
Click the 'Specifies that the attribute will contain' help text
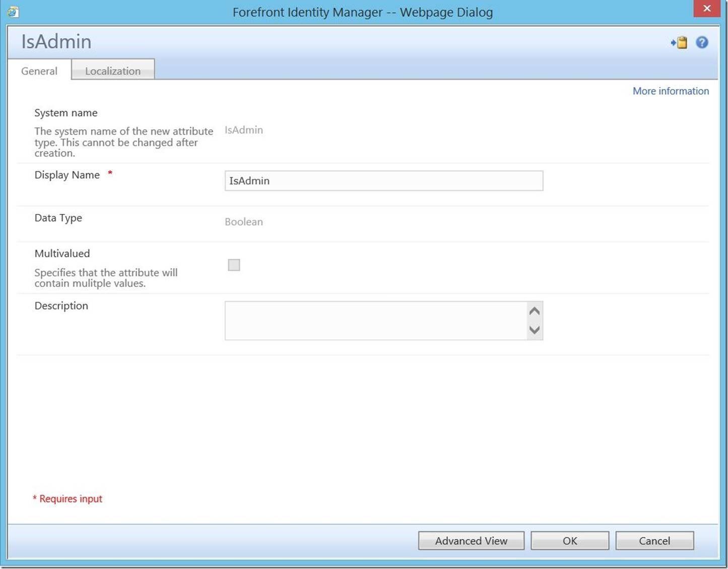[106, 278]
